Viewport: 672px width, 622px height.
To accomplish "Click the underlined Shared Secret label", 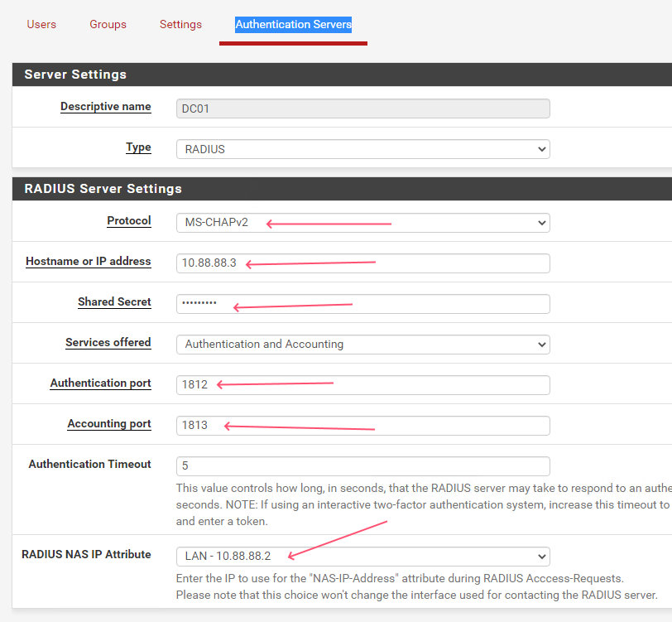I will pyautogui.click(x=114, y=302).
